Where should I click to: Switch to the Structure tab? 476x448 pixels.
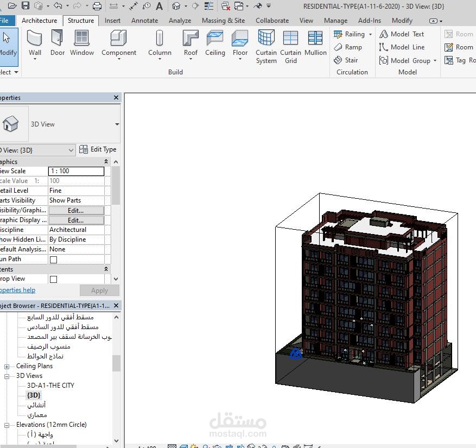tap(81, 21)
